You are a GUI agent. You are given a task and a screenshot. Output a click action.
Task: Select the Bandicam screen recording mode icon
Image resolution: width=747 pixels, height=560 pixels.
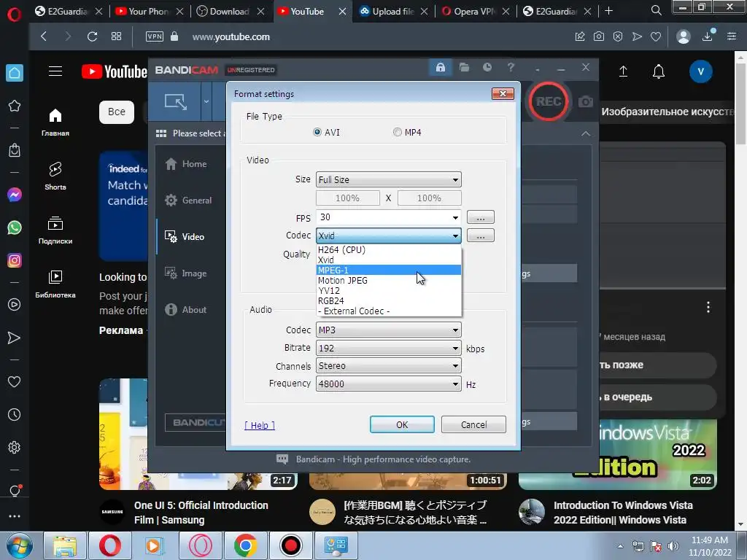176,101
